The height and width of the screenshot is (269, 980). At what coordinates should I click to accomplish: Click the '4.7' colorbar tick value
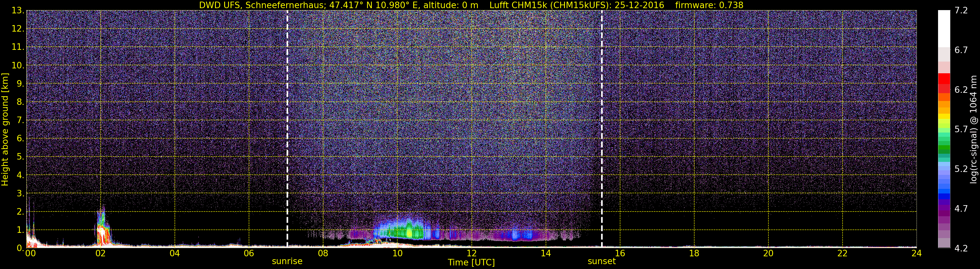pos(961,209)
